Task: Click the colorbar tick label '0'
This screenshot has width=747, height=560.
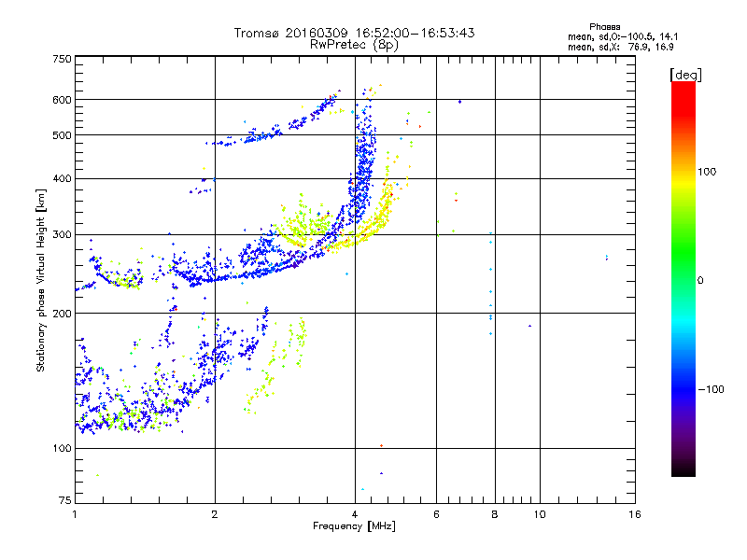Action: coord(700,281)
